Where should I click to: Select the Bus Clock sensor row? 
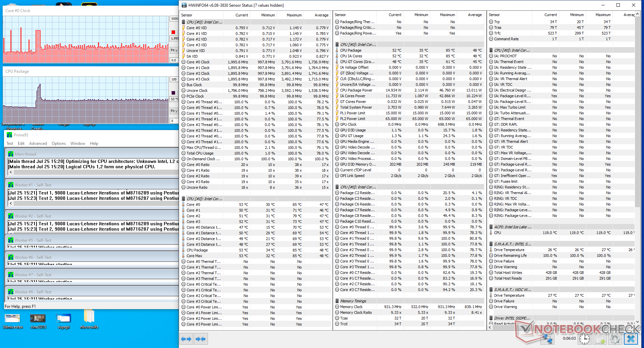(256, 85)
